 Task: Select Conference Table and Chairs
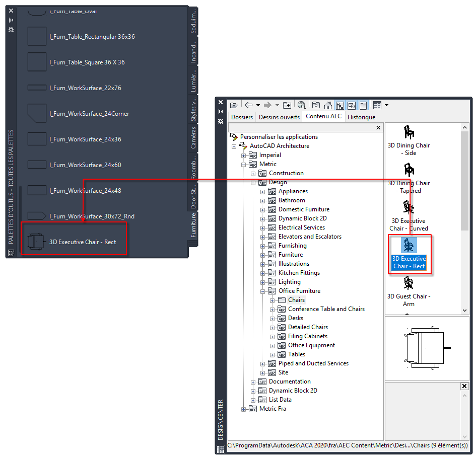[326, 309]
